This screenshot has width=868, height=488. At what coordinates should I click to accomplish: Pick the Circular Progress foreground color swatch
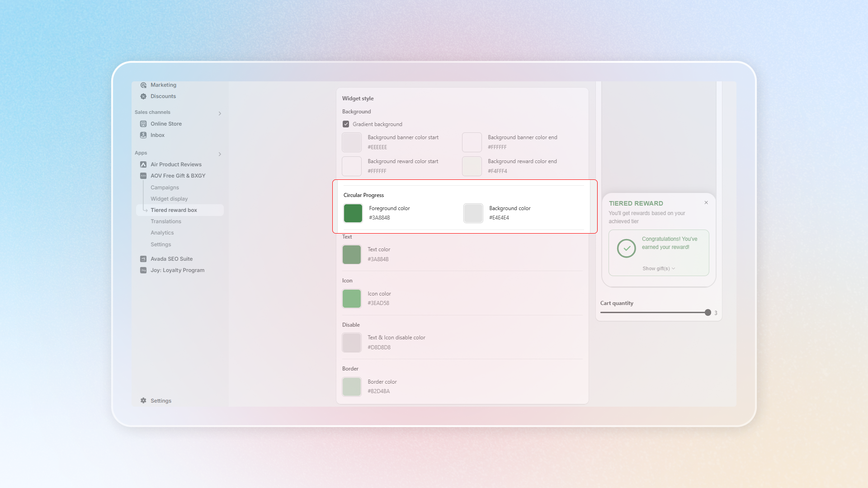pos(353,213)
